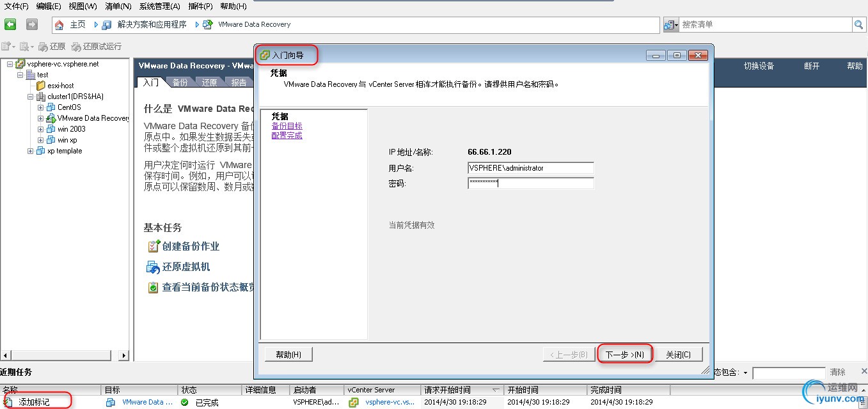868x409 pixels.
Task: Click the 还原虚拟机 restore VM icon
Action: point(153,266)
